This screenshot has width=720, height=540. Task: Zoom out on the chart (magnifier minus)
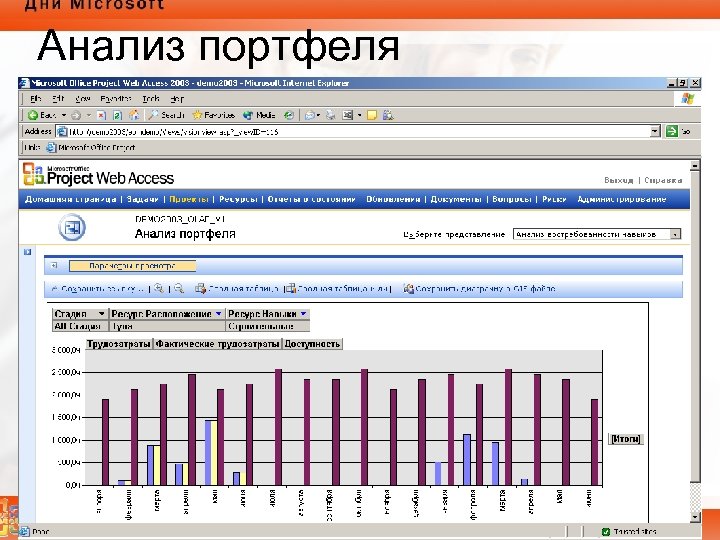179,288
